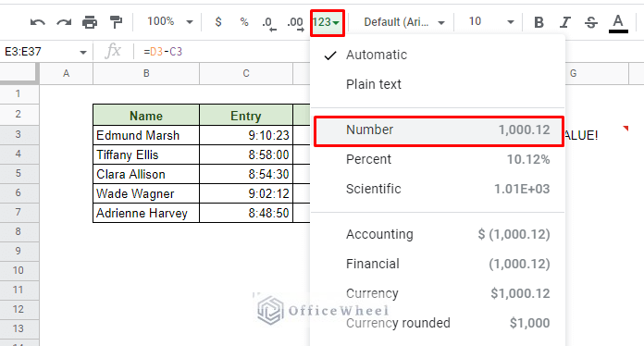Click entry time 8:54:30

(x=246, y=174)
